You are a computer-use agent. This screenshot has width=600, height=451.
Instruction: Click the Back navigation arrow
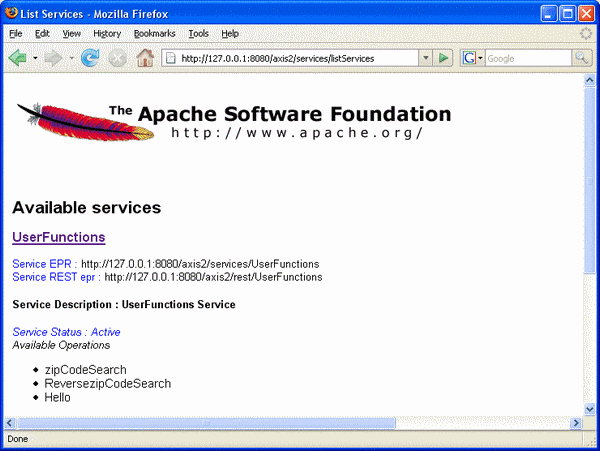[17, 58]
